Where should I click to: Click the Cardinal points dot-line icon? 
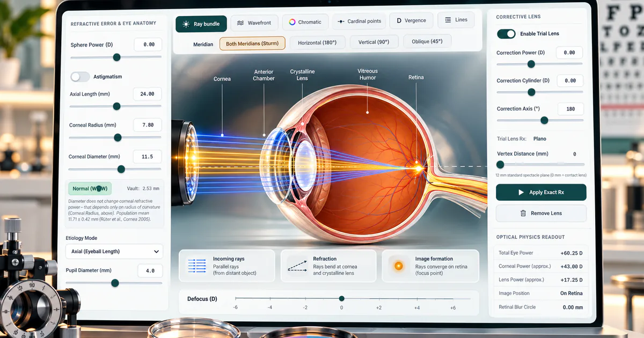(x=341, y=21)
